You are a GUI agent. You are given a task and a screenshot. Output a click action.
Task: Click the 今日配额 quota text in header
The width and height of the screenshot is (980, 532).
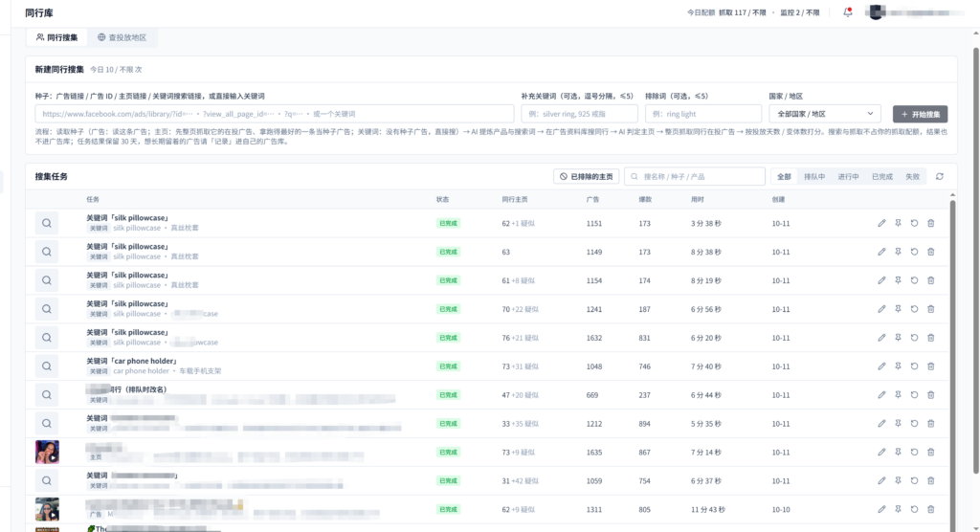coord(701,12)
